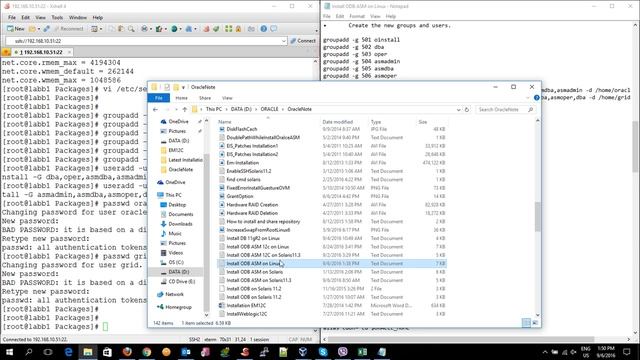Screen dimensions: 640x360
Task: Select OracleNote folder in navigation pane
Action: (x=180, y=169)
